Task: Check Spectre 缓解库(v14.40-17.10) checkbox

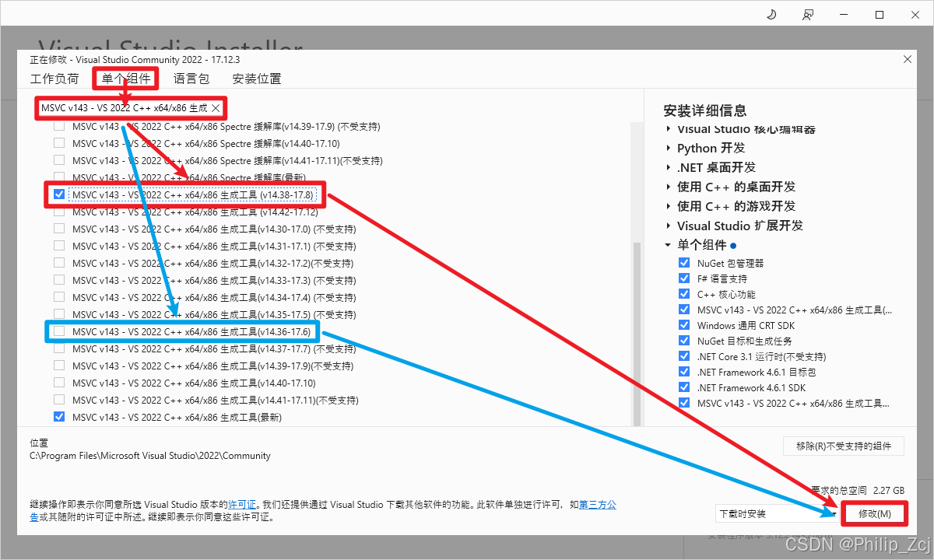Action: point(59,143)
